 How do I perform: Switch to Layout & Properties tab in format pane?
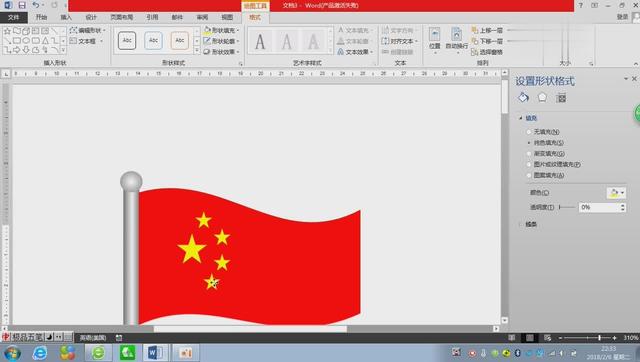[561, 98]
